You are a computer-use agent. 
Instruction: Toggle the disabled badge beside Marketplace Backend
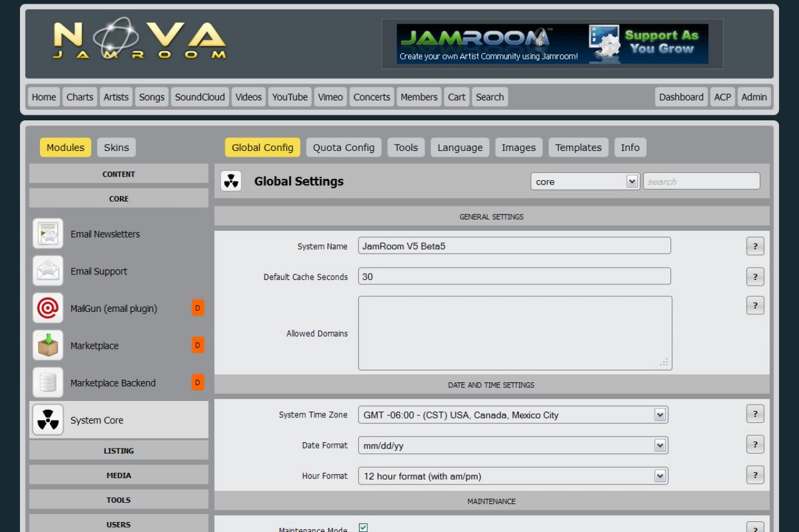click(198, 382)
